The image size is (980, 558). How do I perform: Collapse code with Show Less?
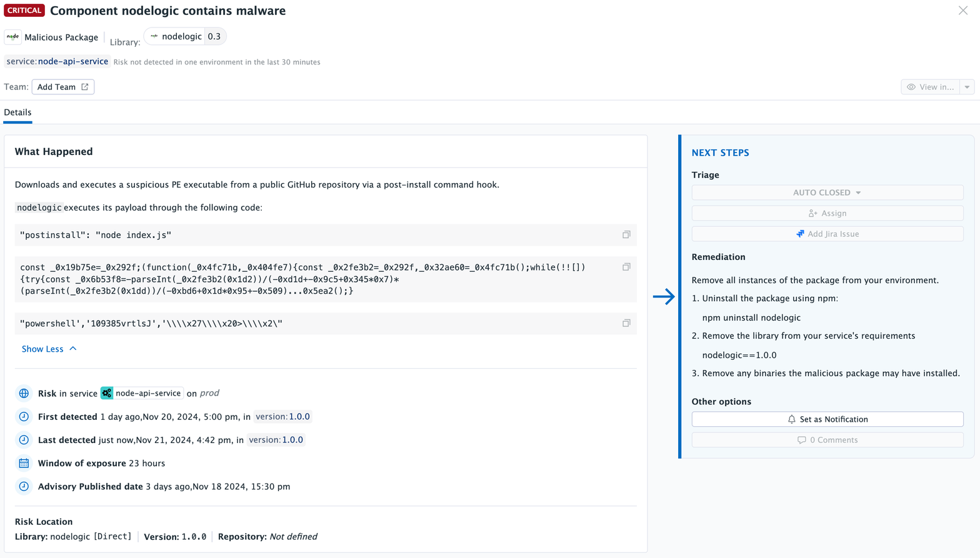49,349
